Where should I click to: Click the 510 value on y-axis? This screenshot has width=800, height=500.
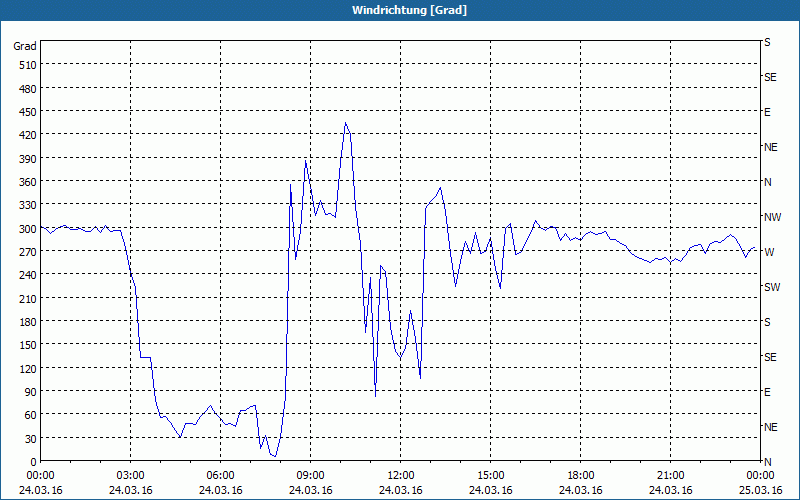[x=25, y=65]
